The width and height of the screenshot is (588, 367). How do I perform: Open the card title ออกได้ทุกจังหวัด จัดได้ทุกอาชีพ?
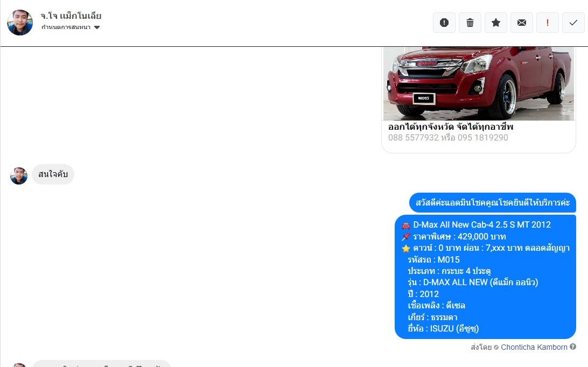click(450, 126)
